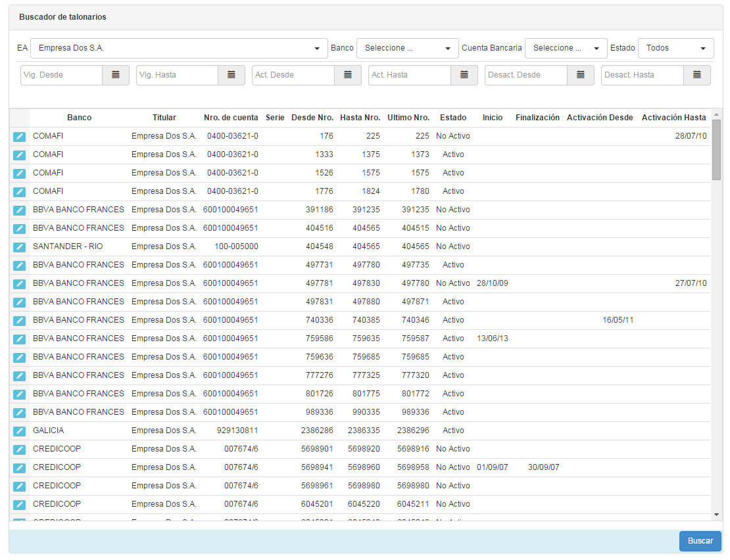Screen dimensions: 730x560
Task: Open calendar picker for Desact. Hasta
Action: [697, 75]
